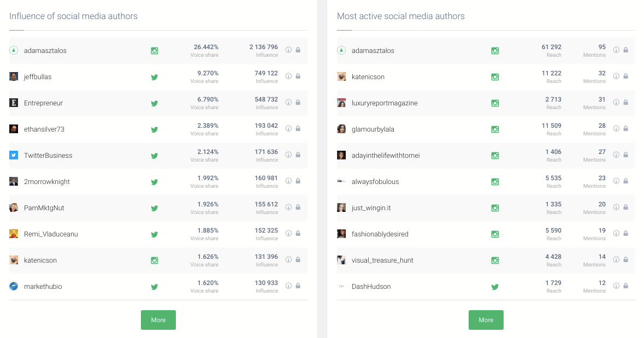Click the 2morrowknight avatar thumbnail

[14, 181]
